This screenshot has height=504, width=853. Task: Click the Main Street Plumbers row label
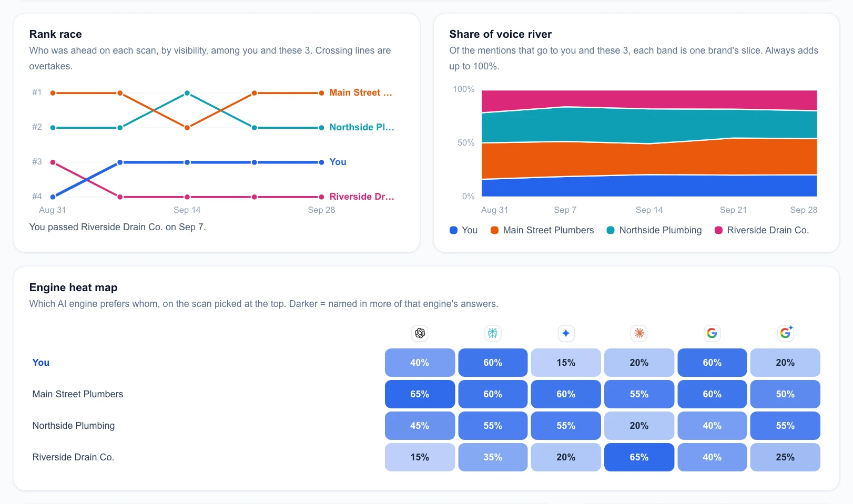(78, 394)
